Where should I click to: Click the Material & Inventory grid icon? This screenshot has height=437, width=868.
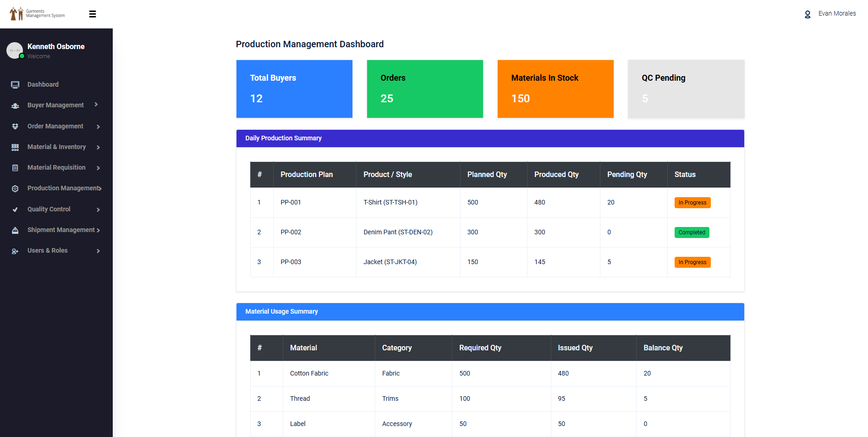coord(15,147)
